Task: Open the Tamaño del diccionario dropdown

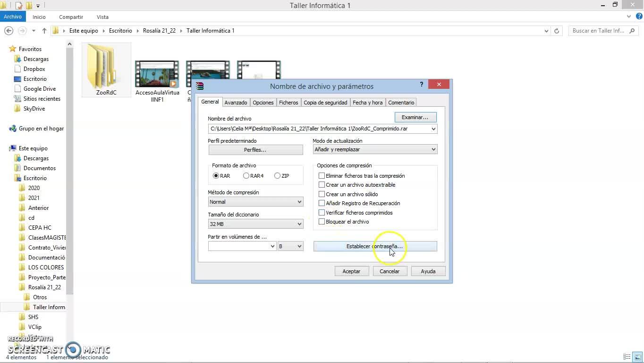Action: coord(255,224)
